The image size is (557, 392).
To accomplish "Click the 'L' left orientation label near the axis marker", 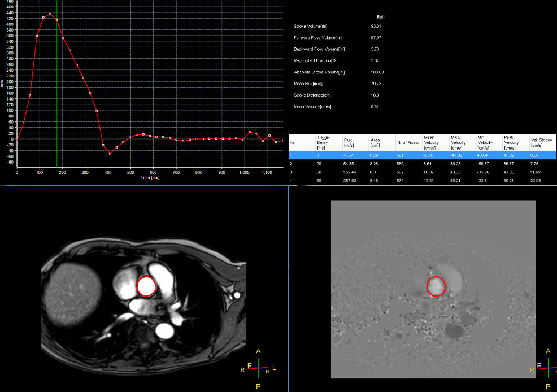I will coord(274,368).
